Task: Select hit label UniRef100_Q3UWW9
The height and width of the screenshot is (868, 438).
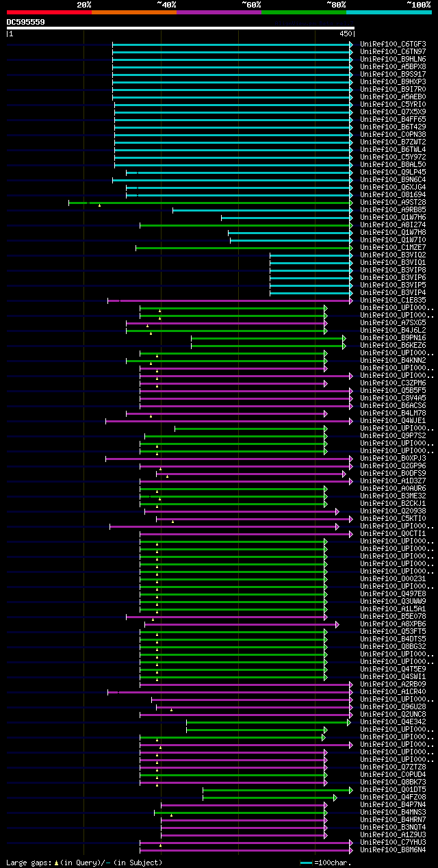Action: 393,602
